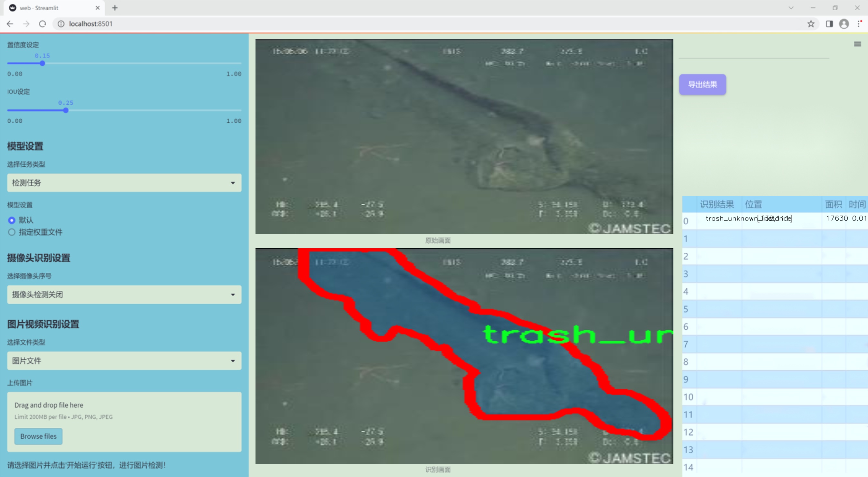Image resolution: width=868 pixels, height=477 pixels.
Task: Close the web Streamlit tab
Action: click(98, 8)
